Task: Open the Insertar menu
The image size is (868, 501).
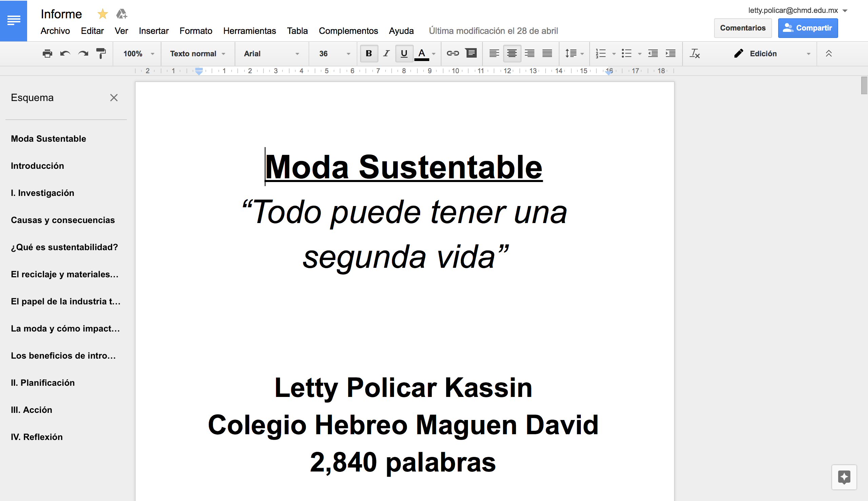Action: (154, 31)
